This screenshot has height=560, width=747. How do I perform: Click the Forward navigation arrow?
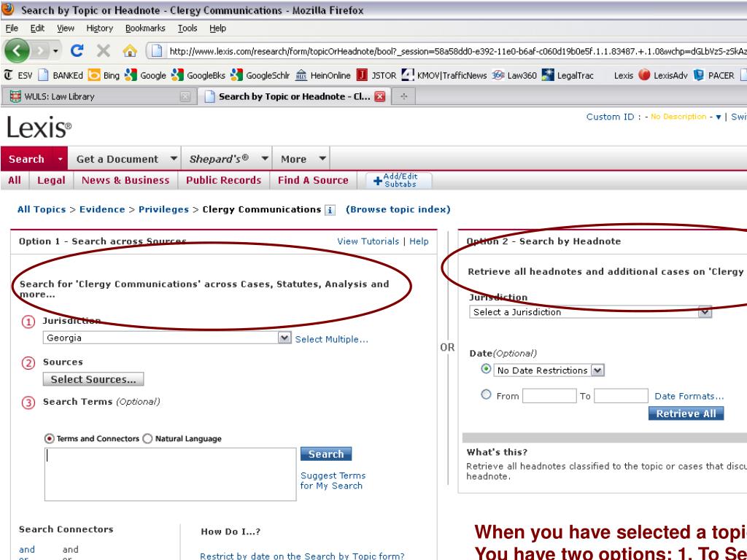pyautogui.click(x=41, y=50)
